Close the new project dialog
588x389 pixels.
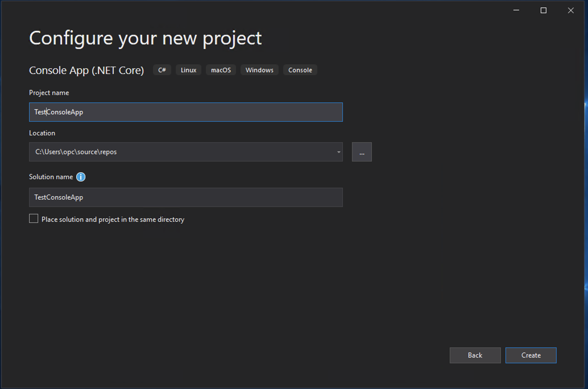(x=570, y=11)
